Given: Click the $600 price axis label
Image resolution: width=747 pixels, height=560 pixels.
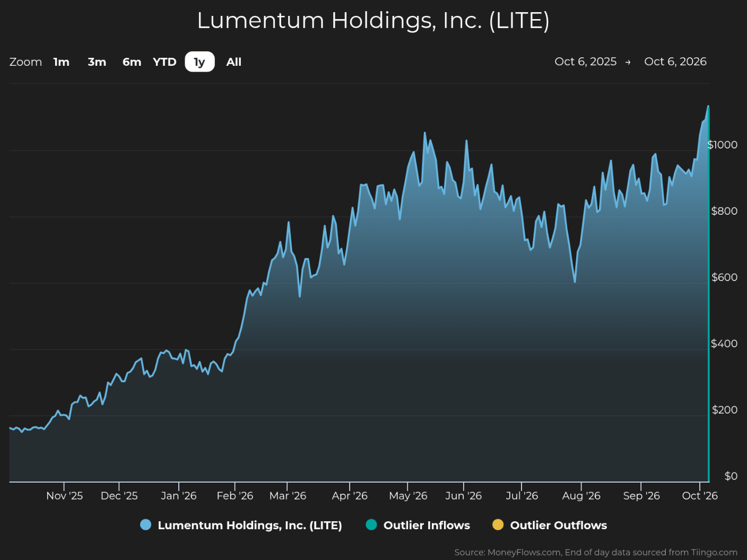Looking at the screenshot, I should pos(724,277).
